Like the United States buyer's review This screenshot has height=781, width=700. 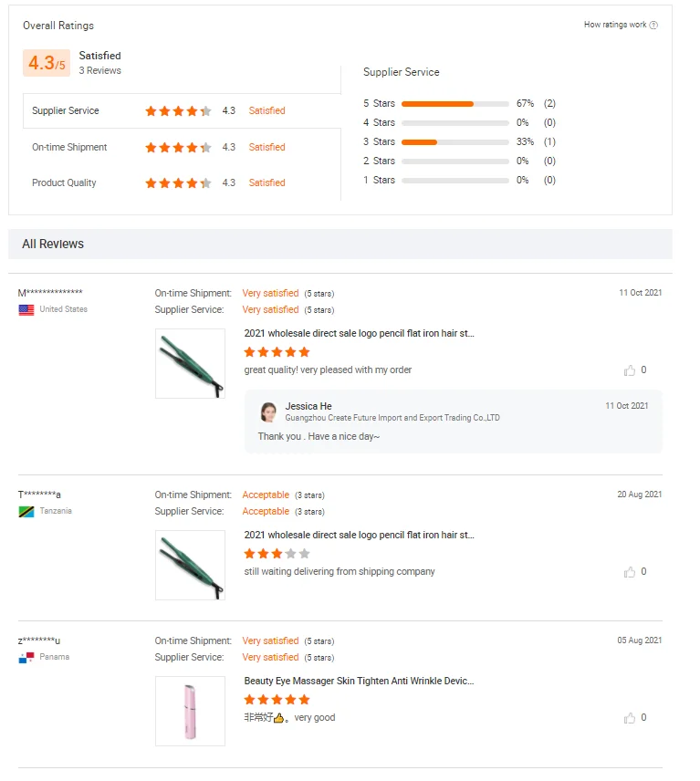pyautogui.click(x=630, y=370)
